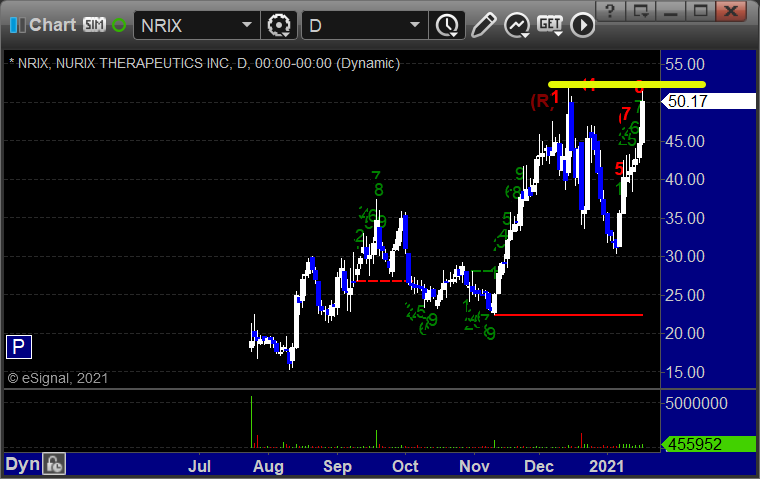
Task: Open the chart settings gear icon
Action: [x=279, y=25]
